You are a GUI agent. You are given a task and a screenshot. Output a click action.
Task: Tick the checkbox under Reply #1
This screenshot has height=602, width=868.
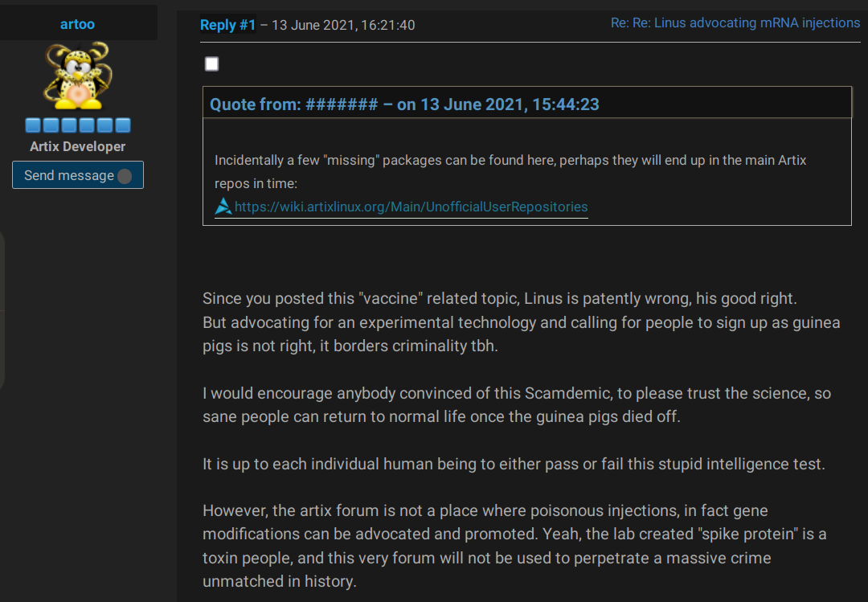[x=211, y=64]
